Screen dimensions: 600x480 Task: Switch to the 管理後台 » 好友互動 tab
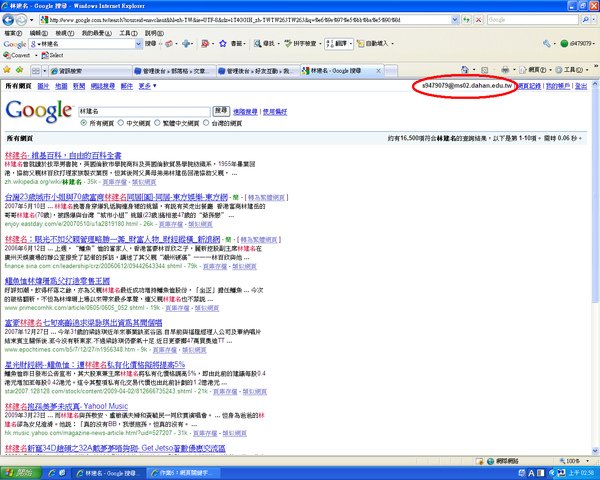point(258,71)
